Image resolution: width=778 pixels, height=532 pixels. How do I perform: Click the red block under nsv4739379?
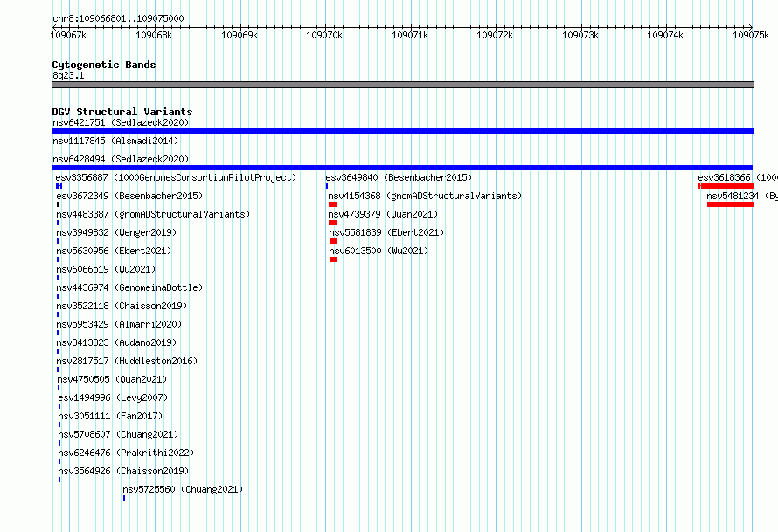333,223
